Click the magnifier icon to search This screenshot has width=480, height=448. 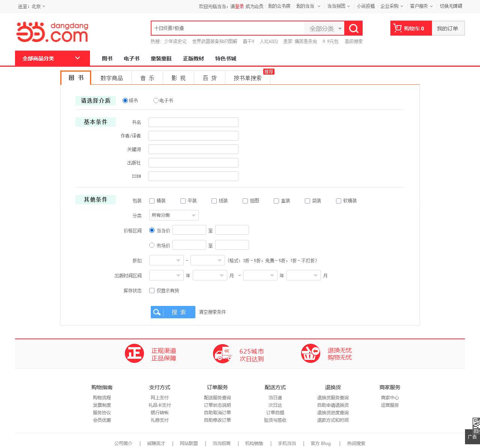(353, 28)
